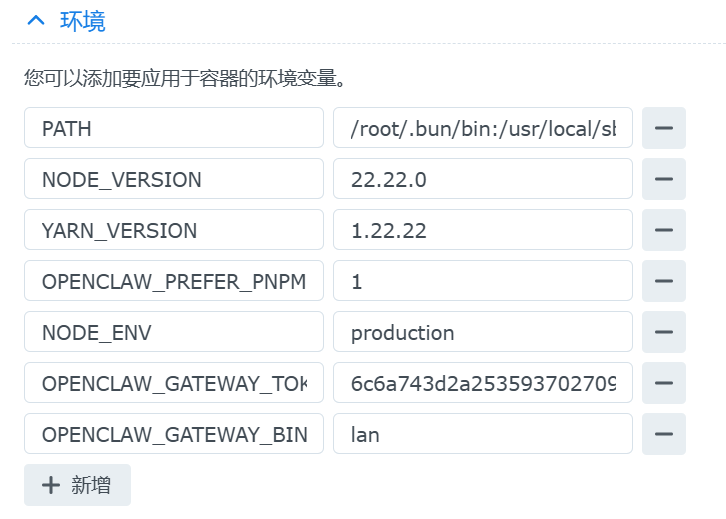Edit the lan value field
Image resolution: width=726 pixels, height=519 pixels.
(x=483, y=434)
